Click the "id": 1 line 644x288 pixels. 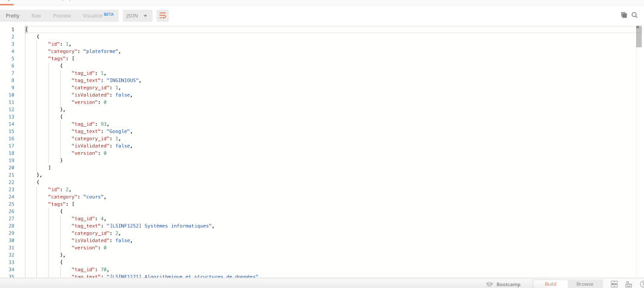coord(60,44)
